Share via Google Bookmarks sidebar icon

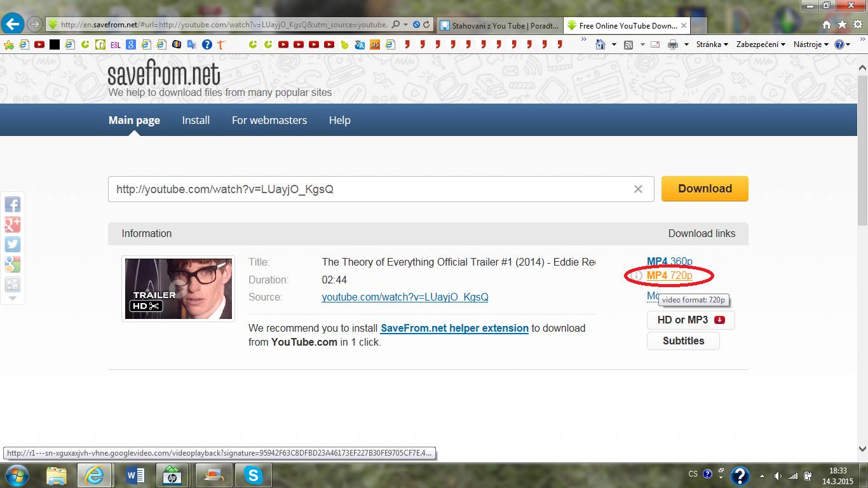(x=12, y=265)
